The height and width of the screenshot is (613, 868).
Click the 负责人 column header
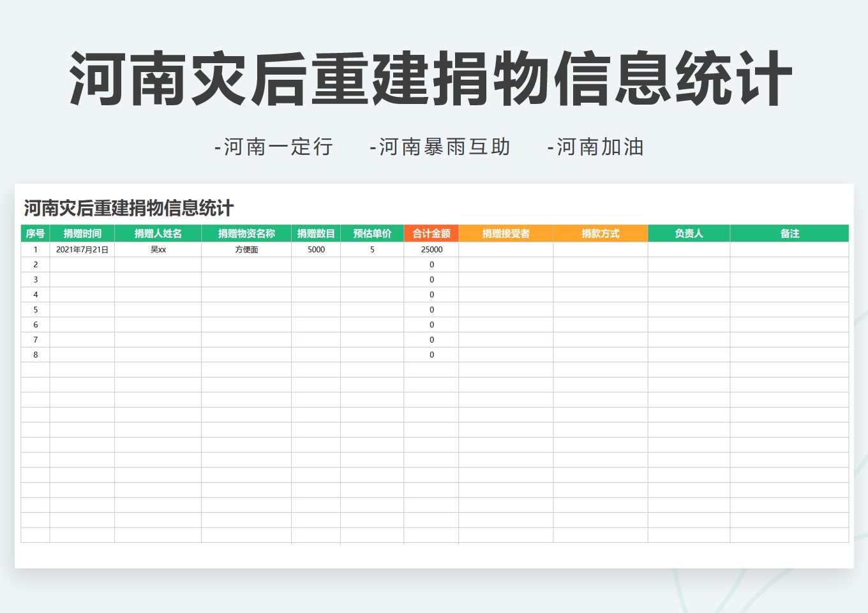(689, 233)
